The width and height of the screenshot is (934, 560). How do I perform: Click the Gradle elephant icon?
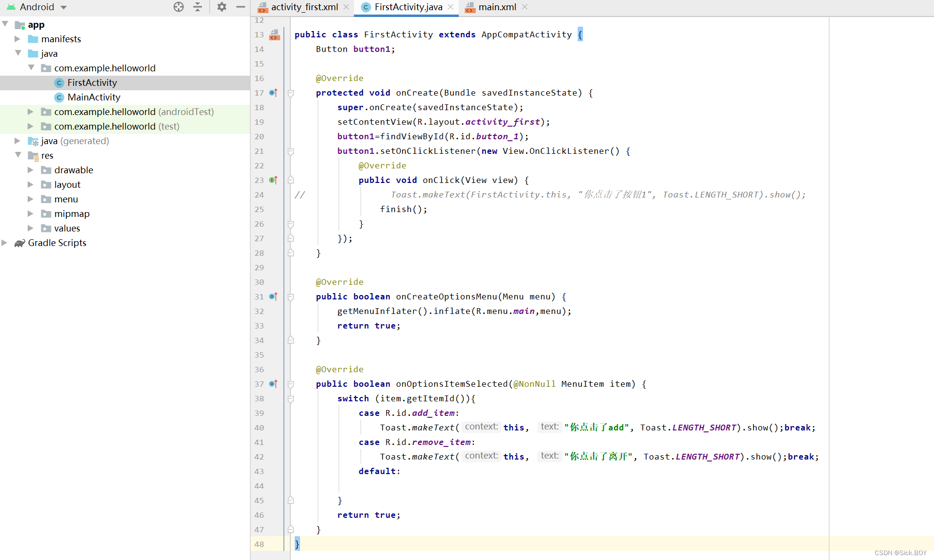click(19, 243)
